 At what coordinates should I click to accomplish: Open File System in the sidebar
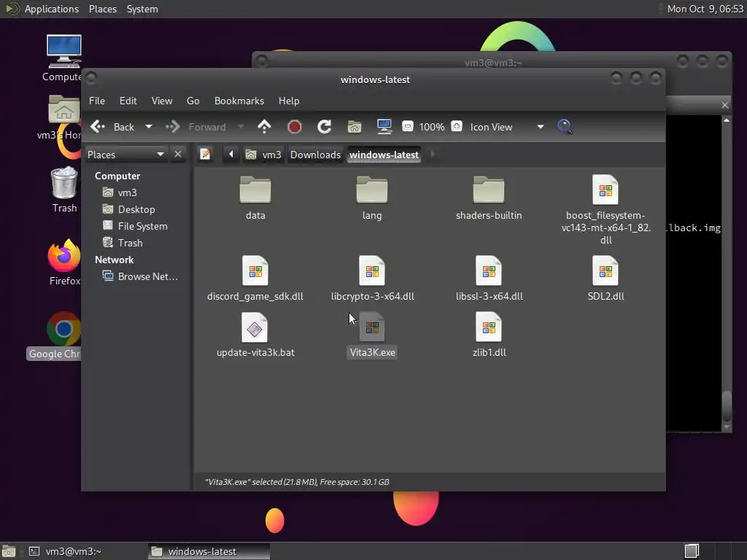tap(142, 226)
